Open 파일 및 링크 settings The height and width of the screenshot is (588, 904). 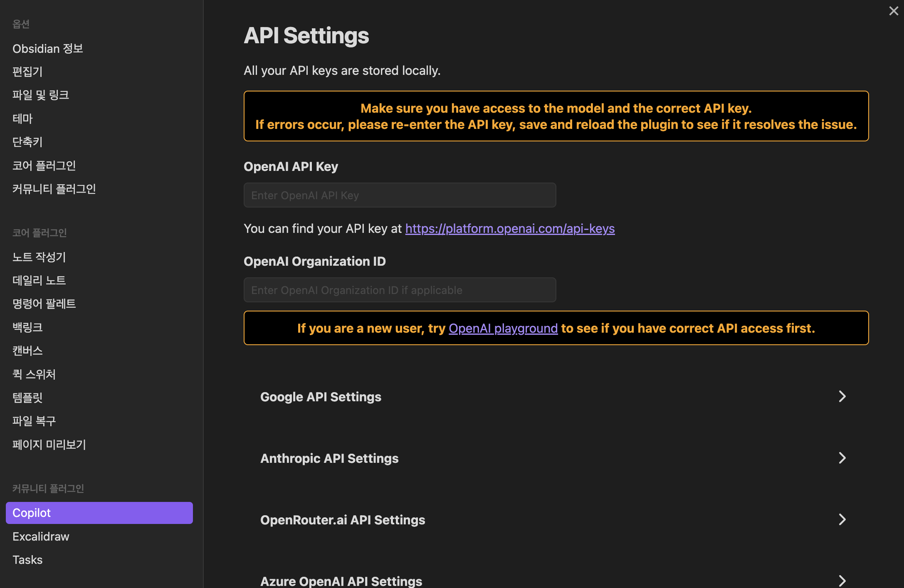41,95
